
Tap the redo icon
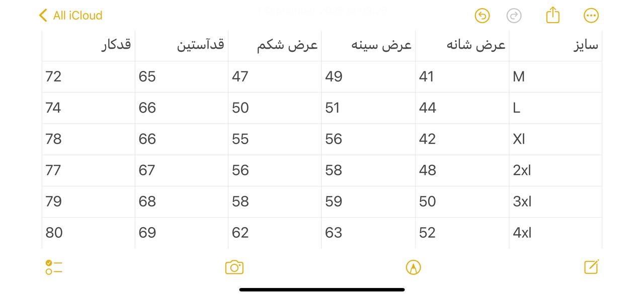pos(514,16)
